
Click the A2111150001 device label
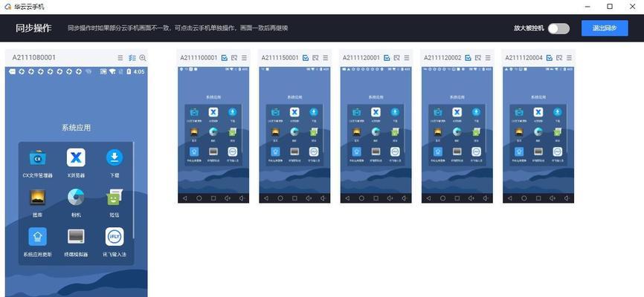(280, 58)
